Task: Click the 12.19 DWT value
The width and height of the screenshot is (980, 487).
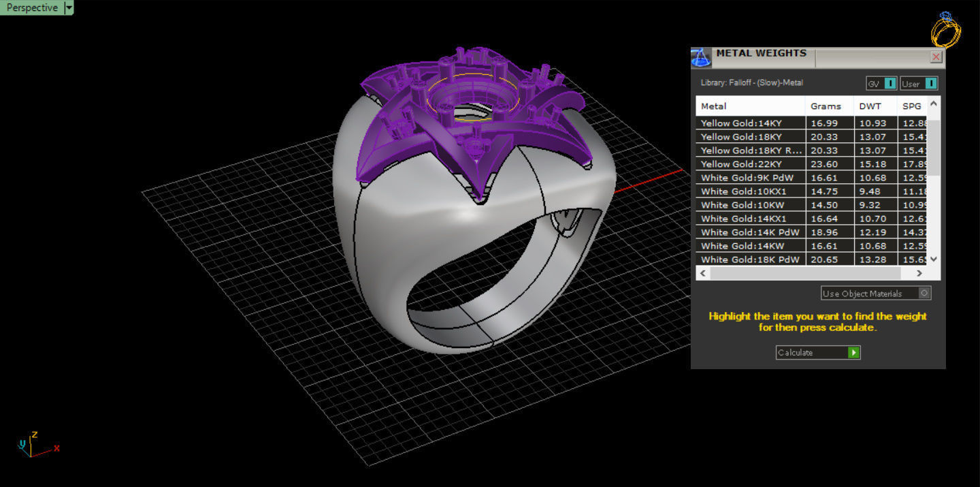Action: [872, 232]
